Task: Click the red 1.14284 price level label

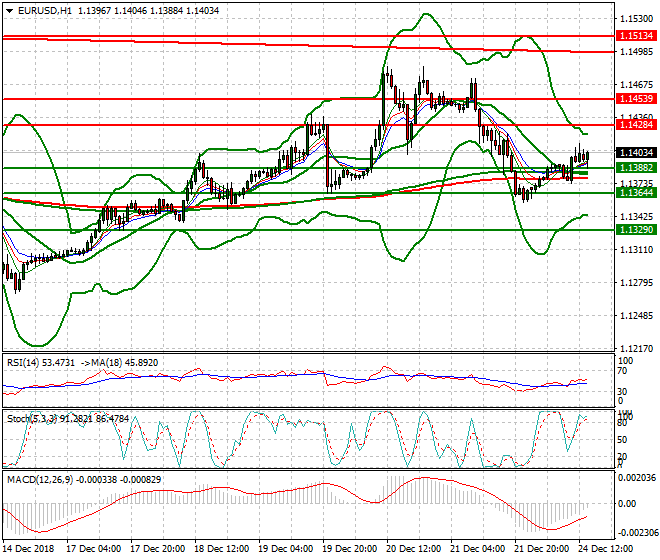Action: [x=636, y=125]
